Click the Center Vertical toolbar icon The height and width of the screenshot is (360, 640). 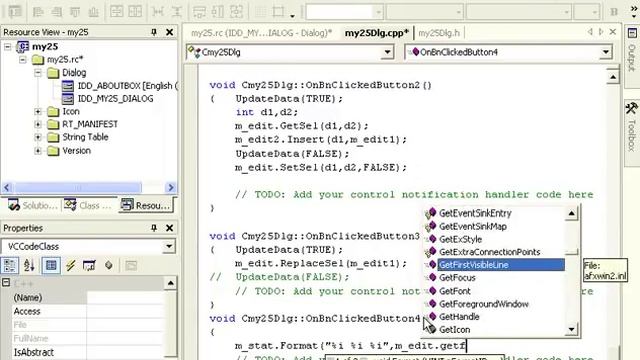[117, 12]
